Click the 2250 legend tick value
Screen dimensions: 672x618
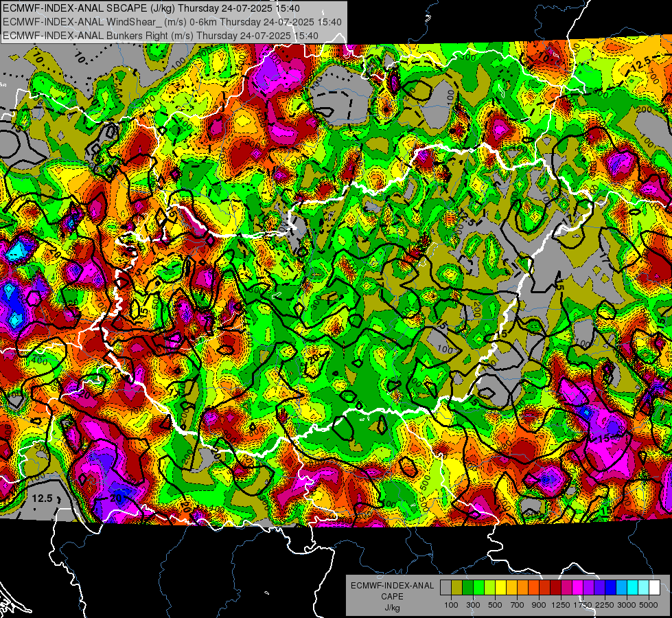click(604, 605)
